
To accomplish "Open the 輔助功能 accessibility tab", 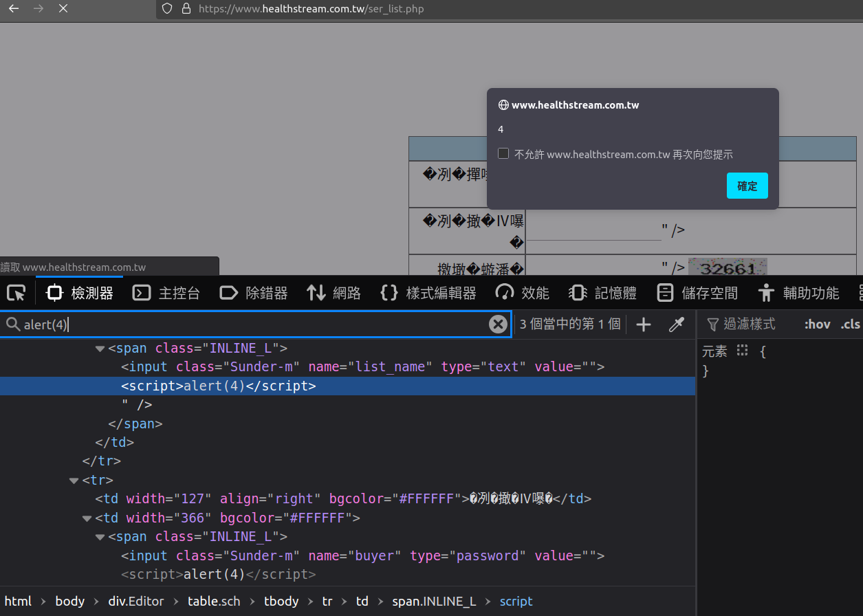I will coord(798,293).
